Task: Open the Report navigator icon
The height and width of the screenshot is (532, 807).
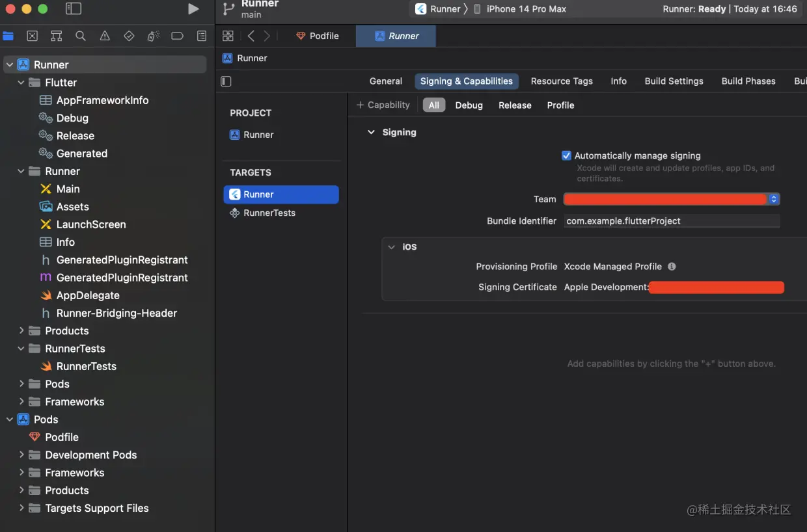Action: pos(202,36)
